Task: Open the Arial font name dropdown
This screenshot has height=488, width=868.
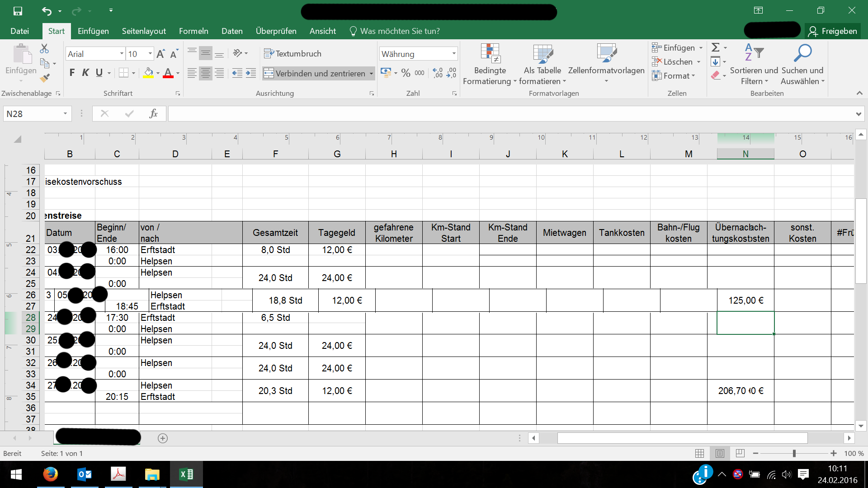Action: [122, 54]
